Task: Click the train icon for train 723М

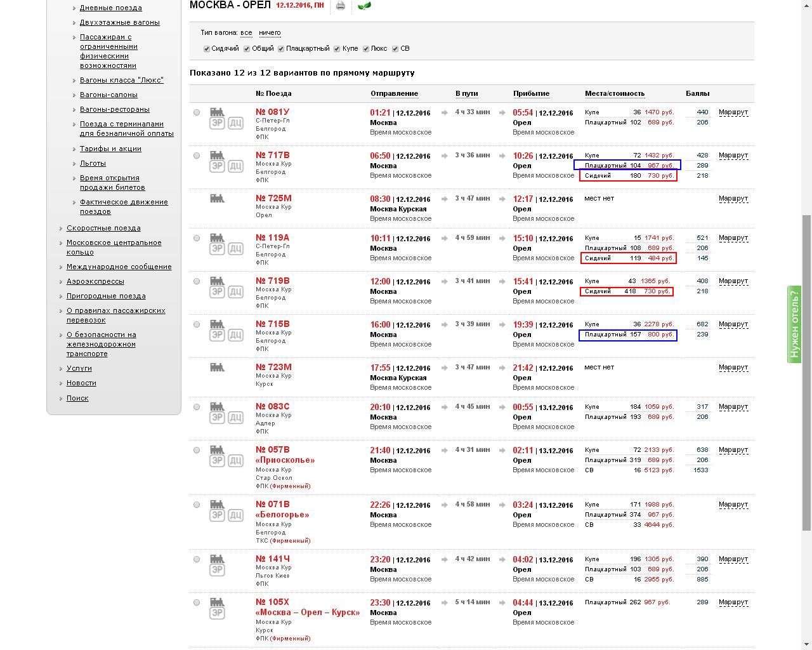Action: pos(217,368)
